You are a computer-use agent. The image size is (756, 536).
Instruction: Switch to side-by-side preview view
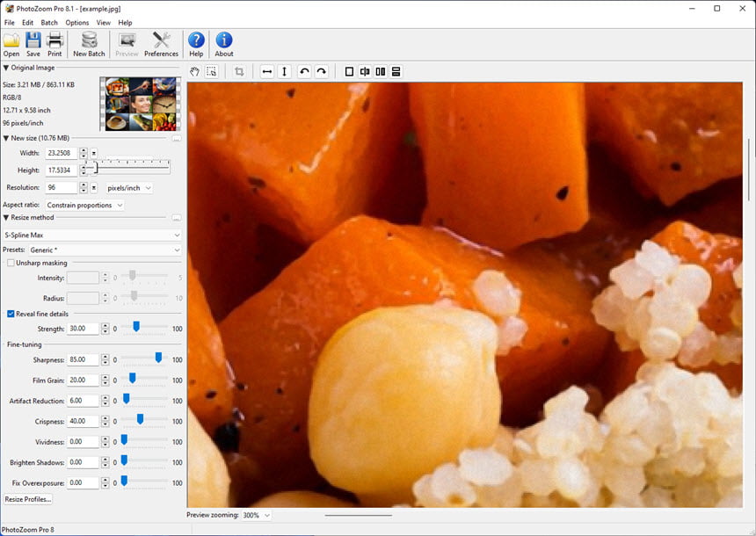tap(381, 72)
